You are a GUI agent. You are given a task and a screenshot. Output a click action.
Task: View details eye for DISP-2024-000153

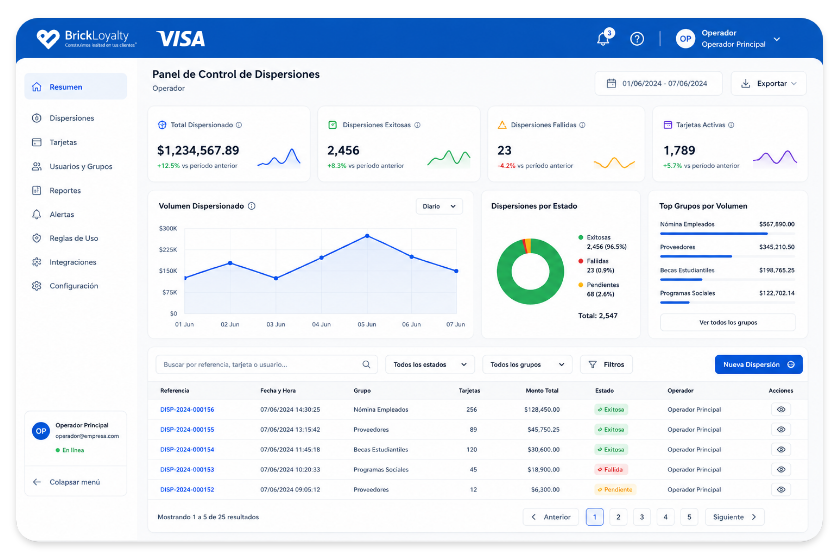(781, 469)
